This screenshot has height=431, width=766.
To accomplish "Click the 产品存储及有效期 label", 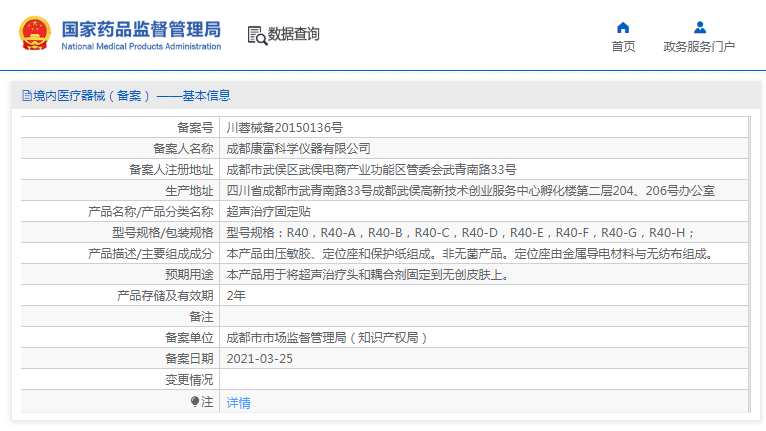I will pyautogui.click(x=165, y=296).
